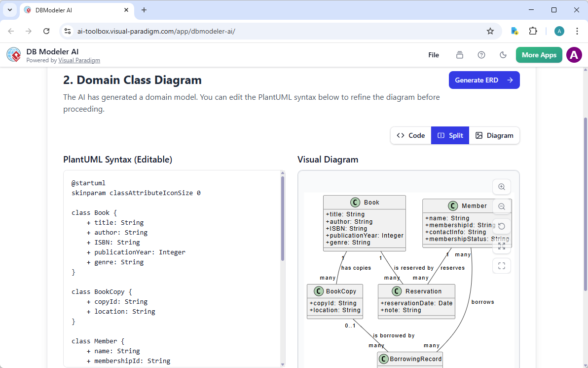This screenshot has width=588, height=368.
Task: Bookmark this page using the star icon
Action: (490, 31)
